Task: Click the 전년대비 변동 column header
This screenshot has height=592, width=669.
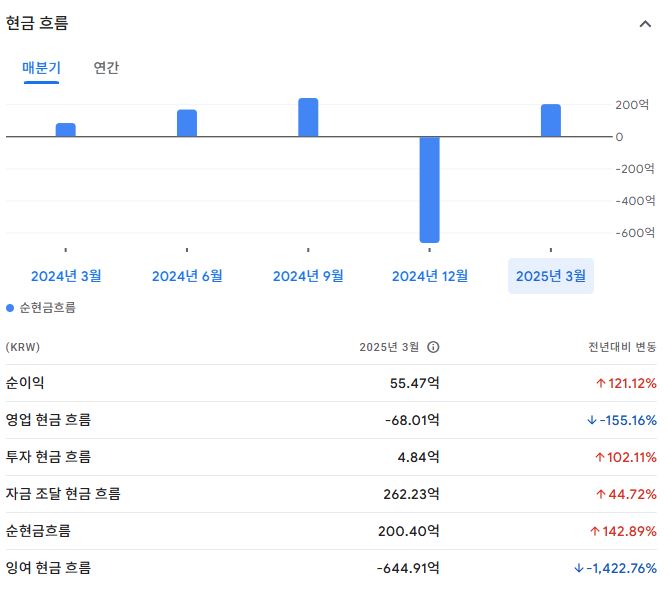Action: (x=622, y=347)
